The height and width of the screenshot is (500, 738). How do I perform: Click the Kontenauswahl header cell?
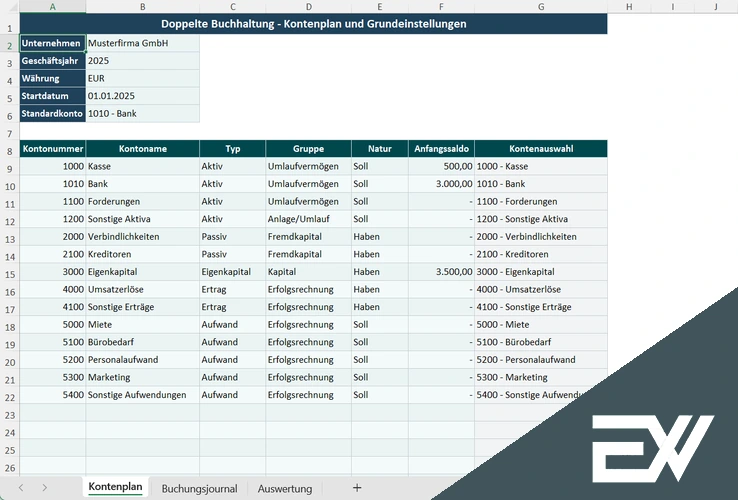click(541, 149)
